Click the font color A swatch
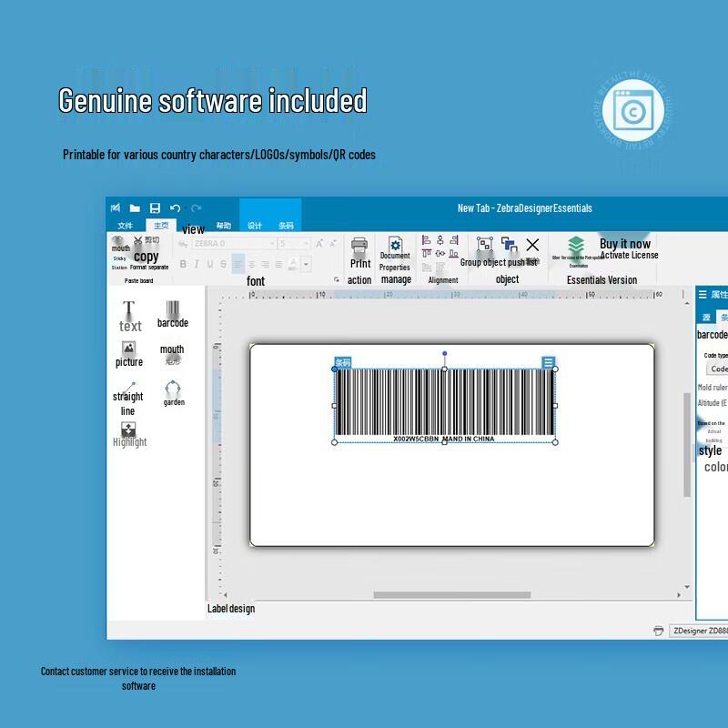Viewport: 728px width, 728px height. (x=293, y=264)
